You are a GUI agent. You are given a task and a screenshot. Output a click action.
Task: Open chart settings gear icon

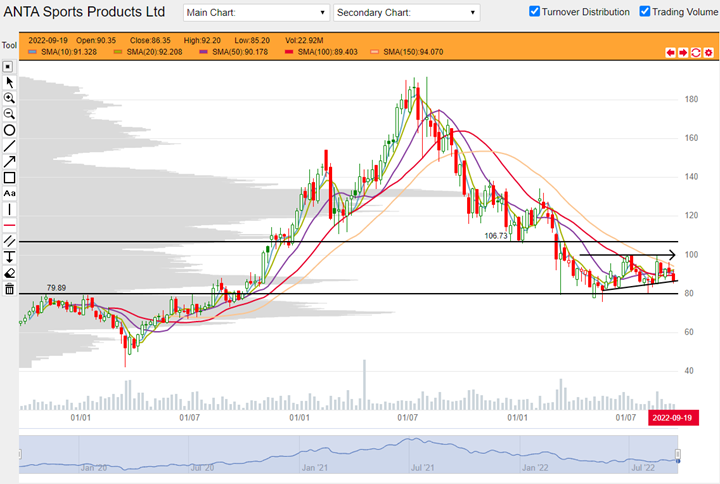coord(709,53)
